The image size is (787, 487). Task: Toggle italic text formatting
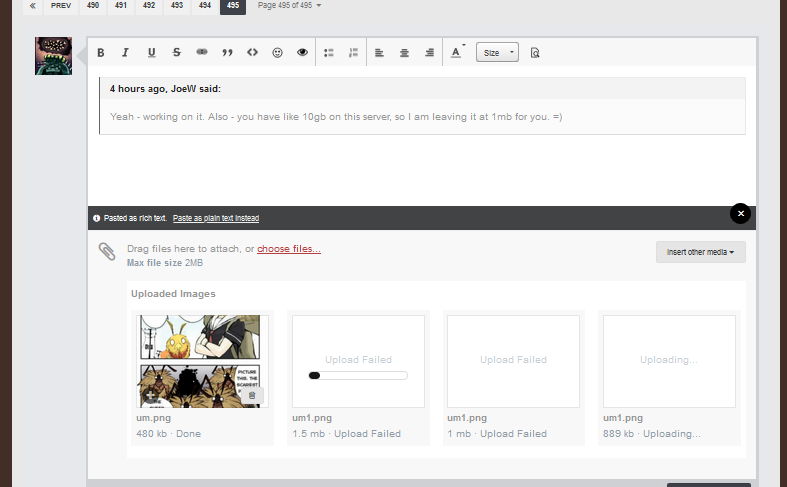tap(126, 52)
